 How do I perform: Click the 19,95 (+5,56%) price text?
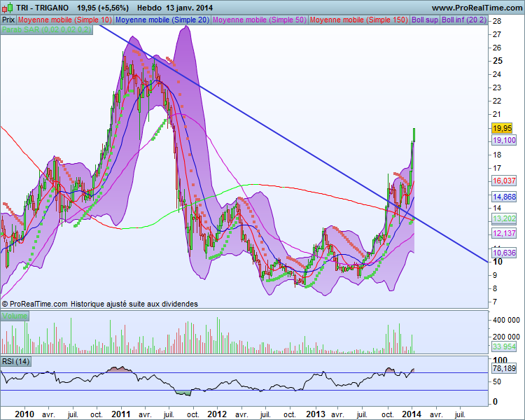103,8
